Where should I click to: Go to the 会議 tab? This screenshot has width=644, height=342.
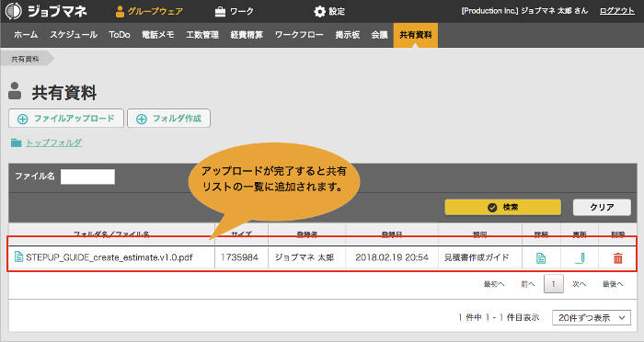tap(379, 35)
